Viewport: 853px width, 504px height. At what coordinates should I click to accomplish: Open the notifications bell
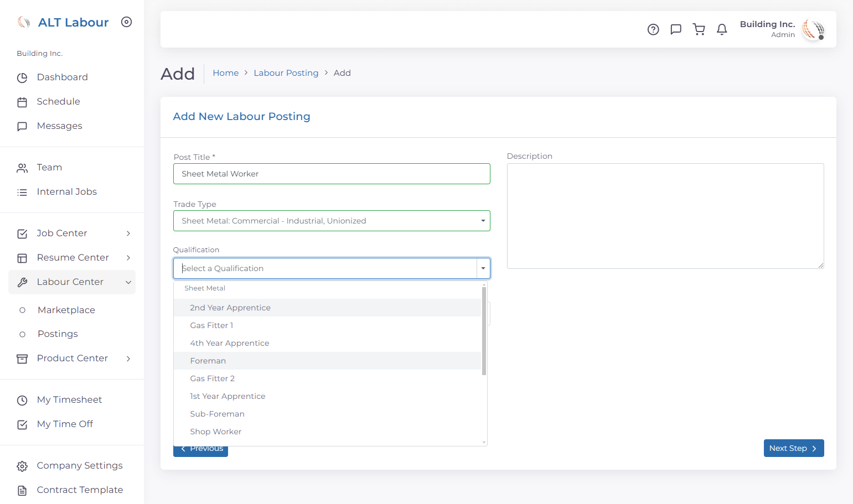click(722, 29)
